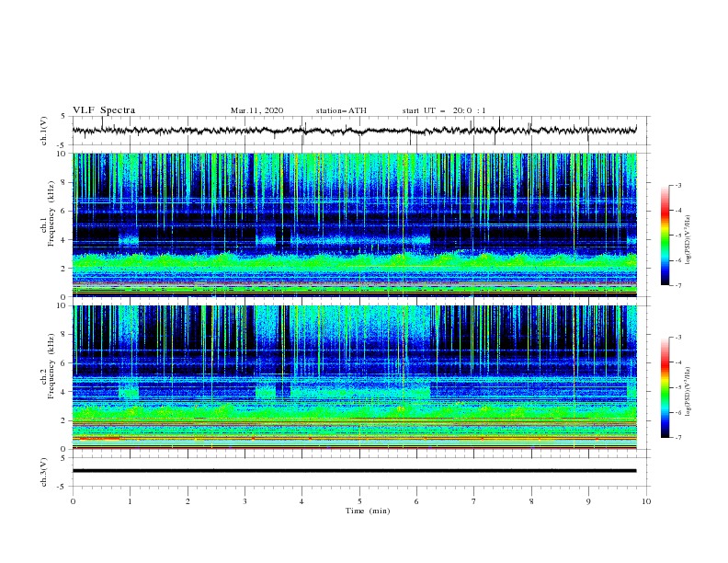Click the ch.2 spectrogram panel
This screenshot has width=728, height=563.
[354, 377]
